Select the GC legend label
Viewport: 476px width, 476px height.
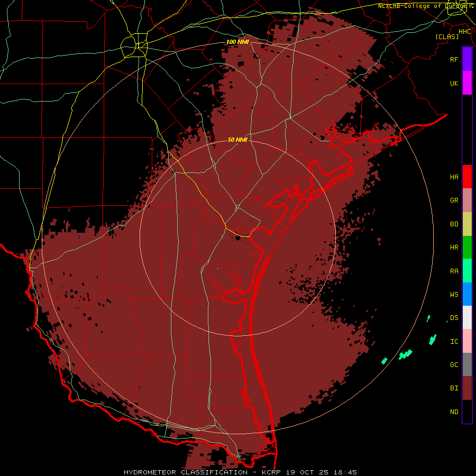[454, 364]
